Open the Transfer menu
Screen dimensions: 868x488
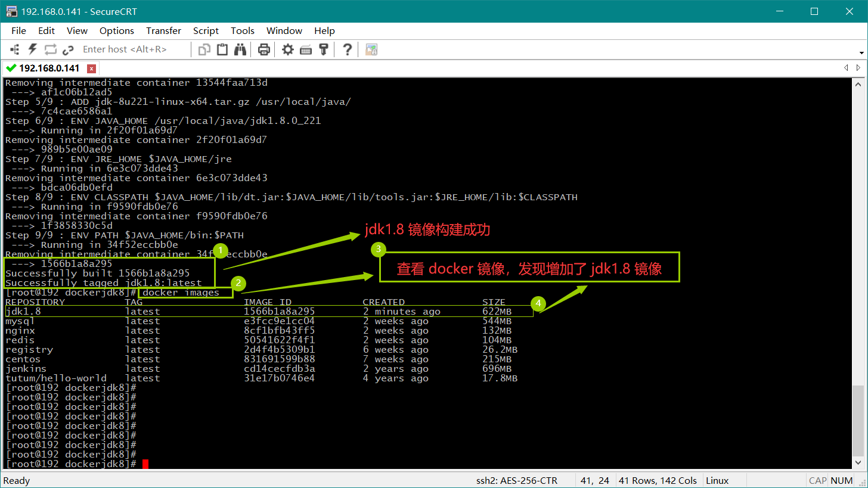pyautogui.click(x=163, y=31)
